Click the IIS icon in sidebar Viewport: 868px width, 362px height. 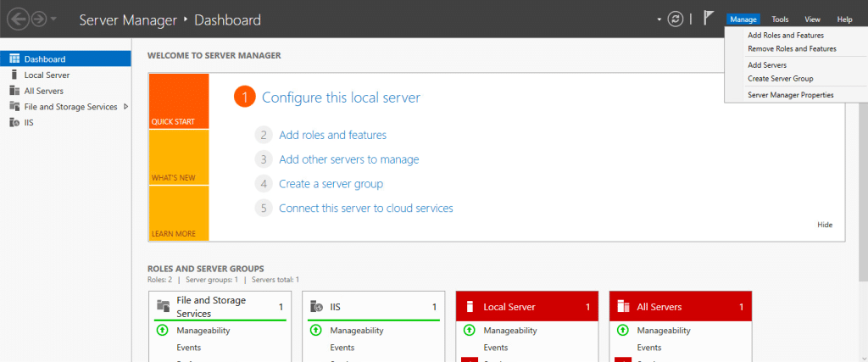point(14,122)
